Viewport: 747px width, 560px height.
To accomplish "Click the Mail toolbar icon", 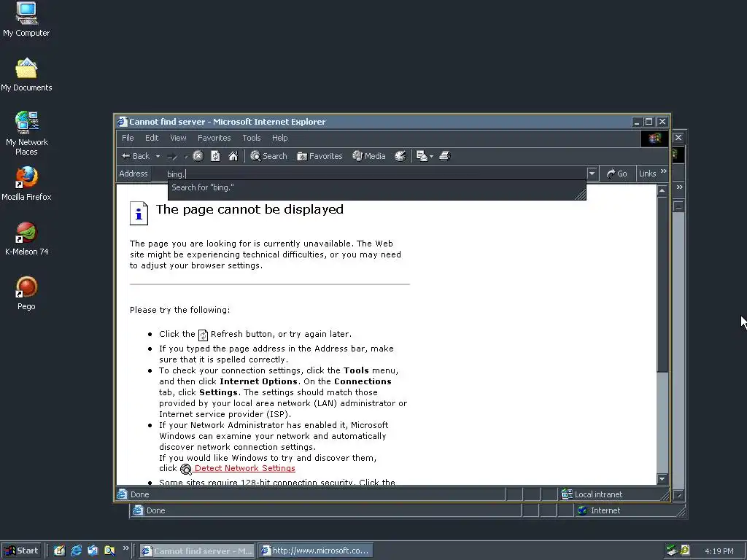I will pyautogui.click(x=422, y=156).
